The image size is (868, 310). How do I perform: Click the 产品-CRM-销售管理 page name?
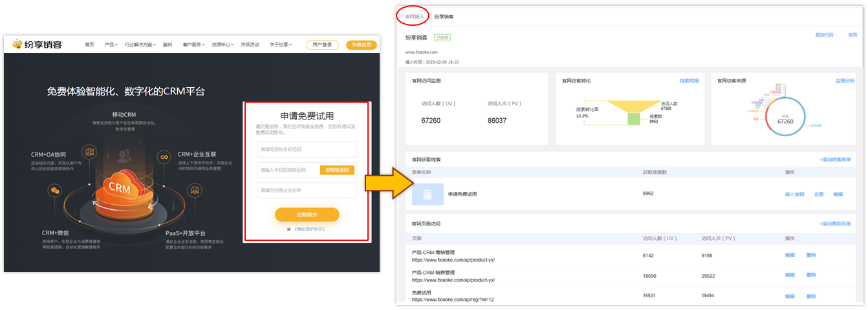(433, 273)
